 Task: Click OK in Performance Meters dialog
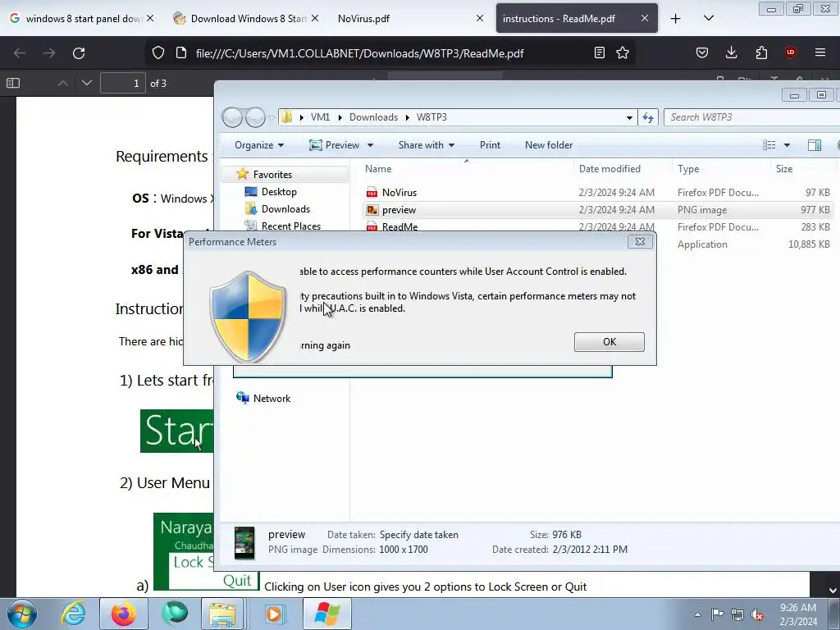(609, 342)
